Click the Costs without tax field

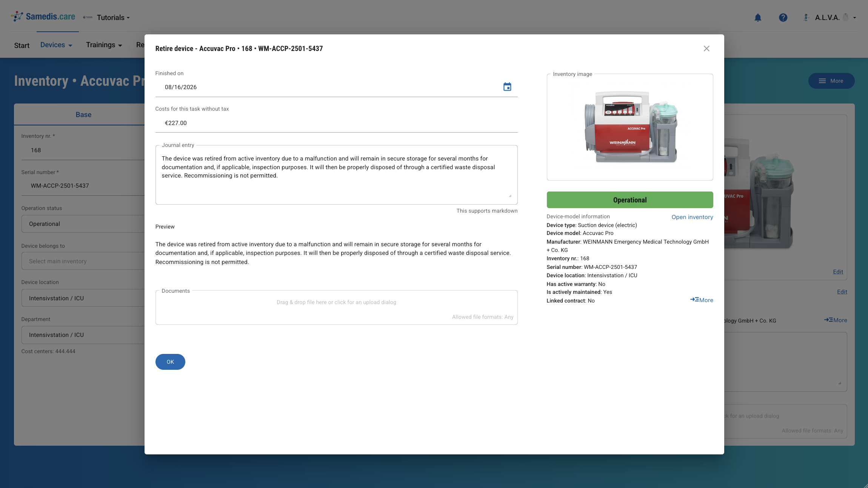336,123
